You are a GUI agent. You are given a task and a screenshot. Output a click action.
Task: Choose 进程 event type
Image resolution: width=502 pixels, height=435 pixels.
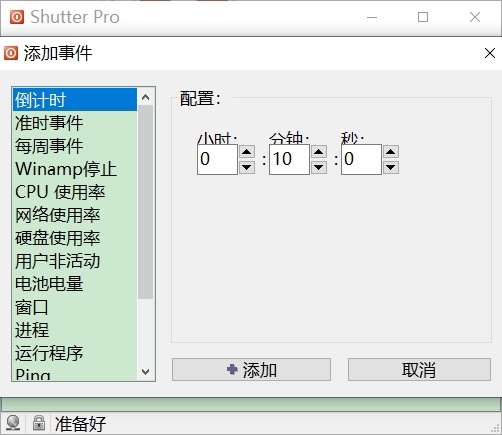click(75, 330)
